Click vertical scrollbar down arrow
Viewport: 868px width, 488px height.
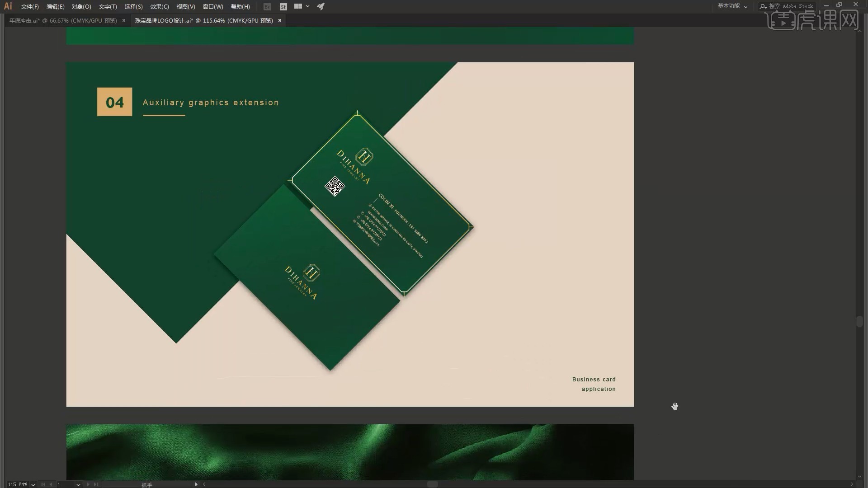click(x=859, y=477)
